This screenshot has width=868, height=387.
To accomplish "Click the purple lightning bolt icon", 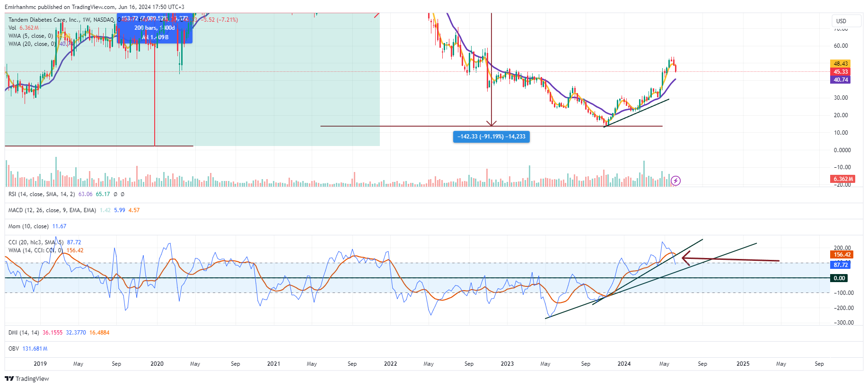I will pyautogui.click(x=676, y=181).
